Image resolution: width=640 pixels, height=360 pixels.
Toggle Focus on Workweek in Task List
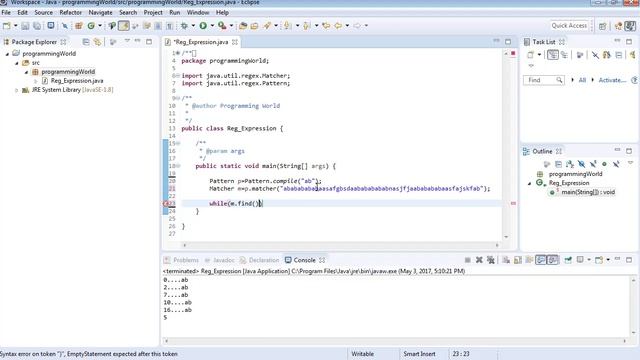click(580, 55)
